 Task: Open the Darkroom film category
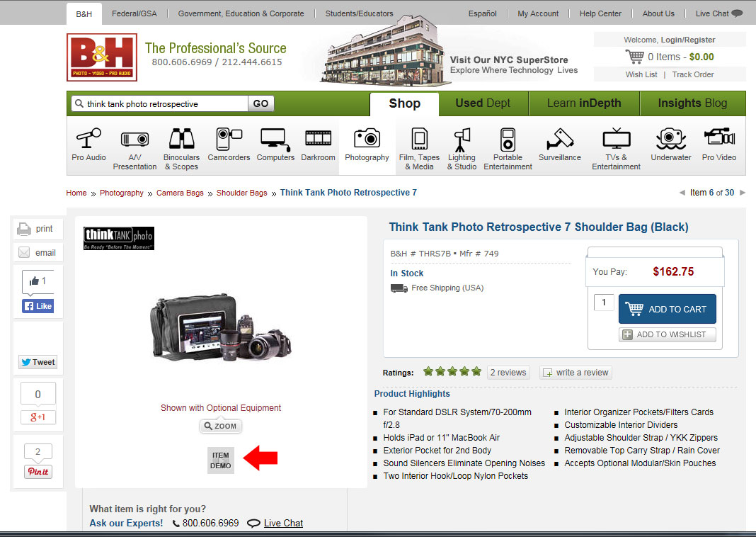[319, 145]
